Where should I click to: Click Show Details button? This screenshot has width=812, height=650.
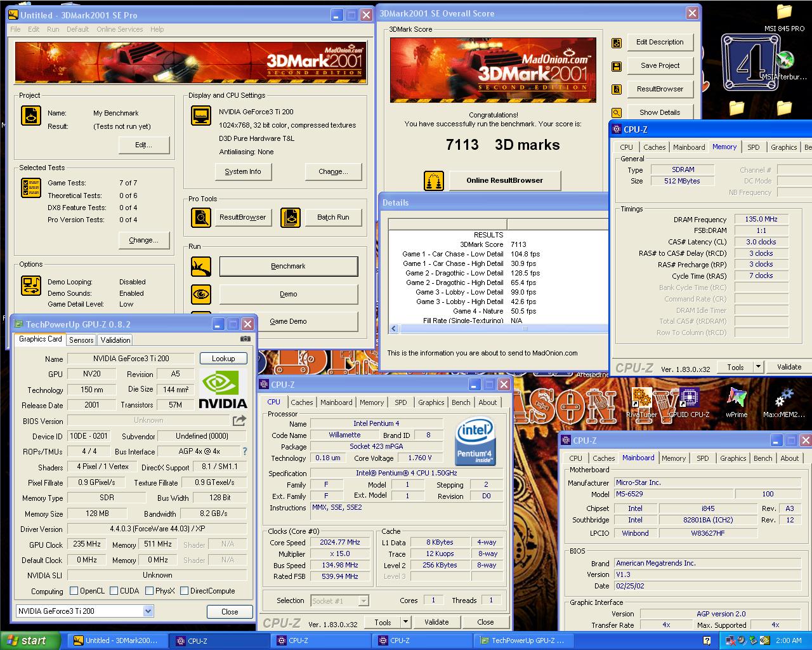(660, 113)
